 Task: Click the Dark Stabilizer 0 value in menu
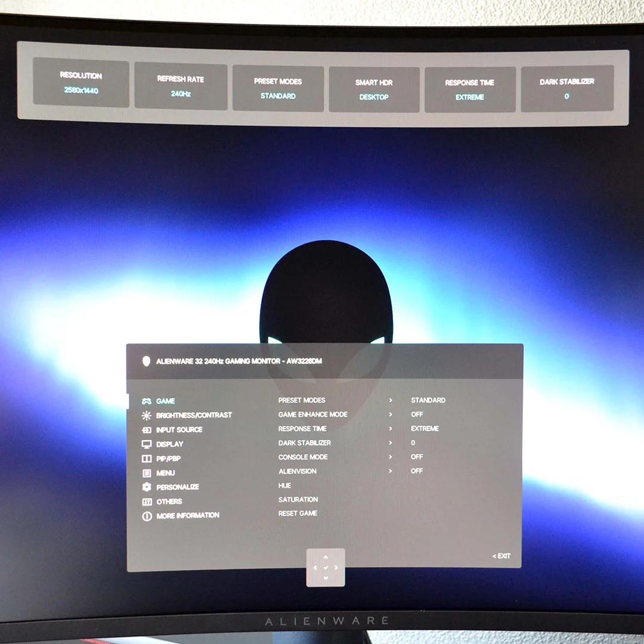413,442
